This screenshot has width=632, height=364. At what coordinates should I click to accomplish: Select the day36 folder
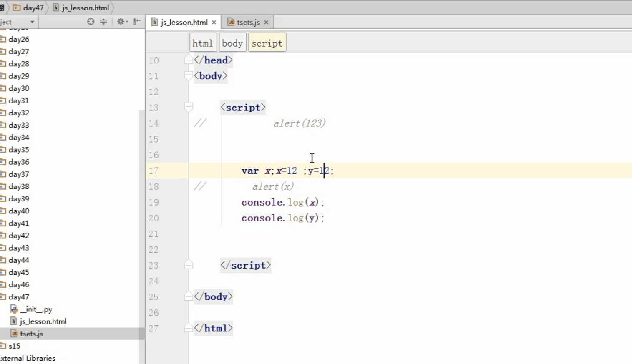18,162
